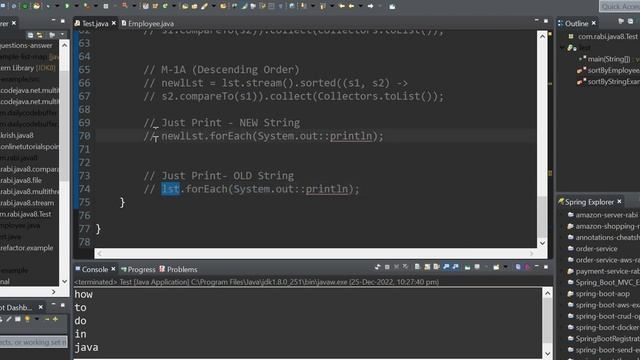Toggle Show Console on Standard Out change

(446, 267)
